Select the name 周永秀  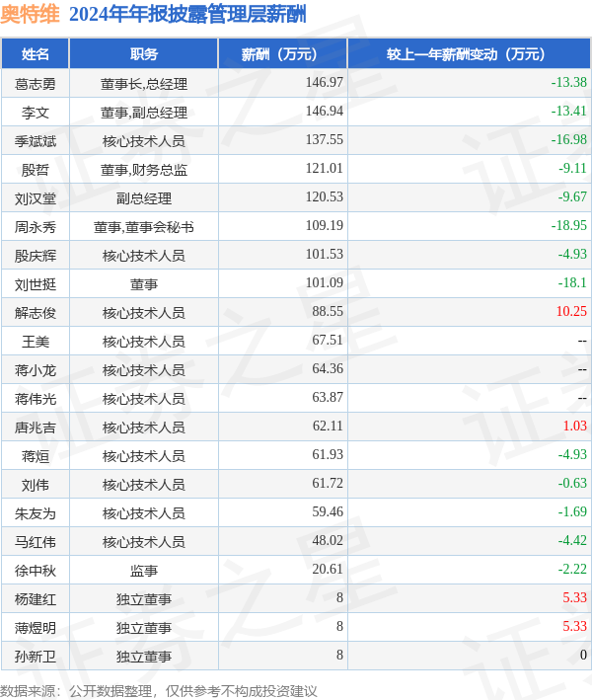point(36,227)
